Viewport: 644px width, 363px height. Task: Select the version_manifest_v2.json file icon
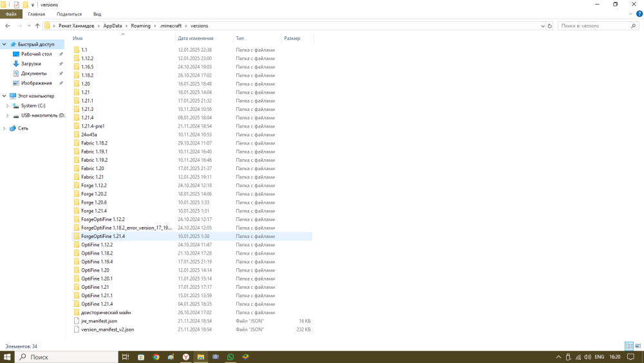[77, 329]
